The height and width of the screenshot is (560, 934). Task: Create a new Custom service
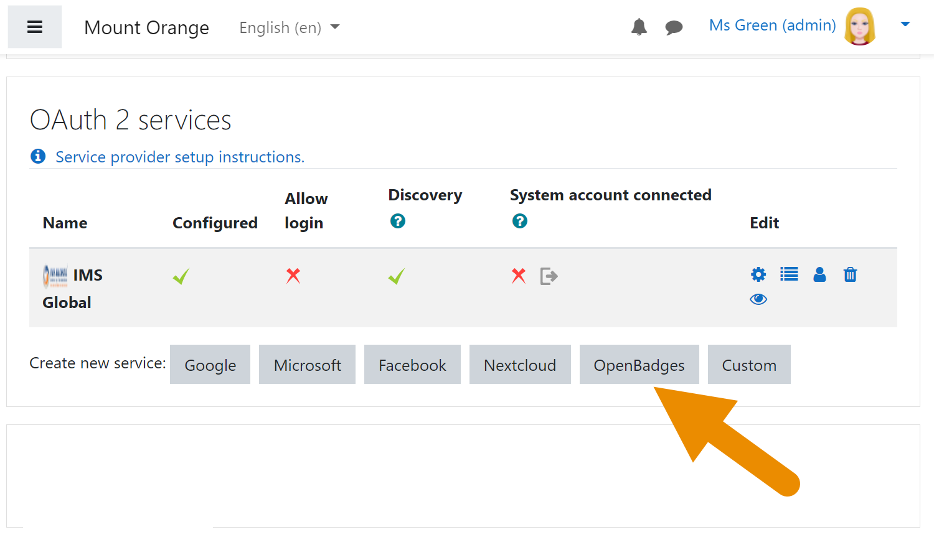[x=749, y=365]
